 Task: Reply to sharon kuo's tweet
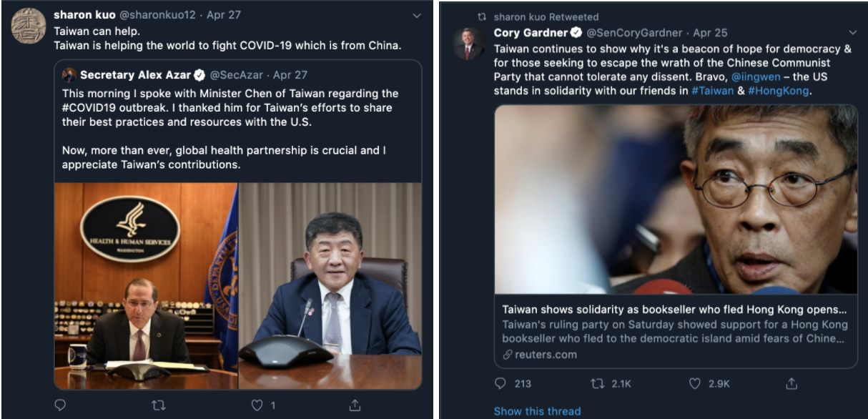pos(60,405)
